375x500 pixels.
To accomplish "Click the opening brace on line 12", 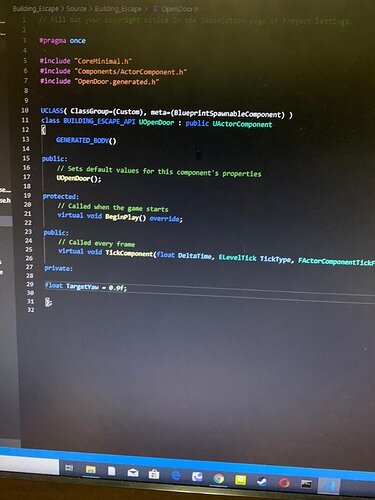I will (43, 130).
